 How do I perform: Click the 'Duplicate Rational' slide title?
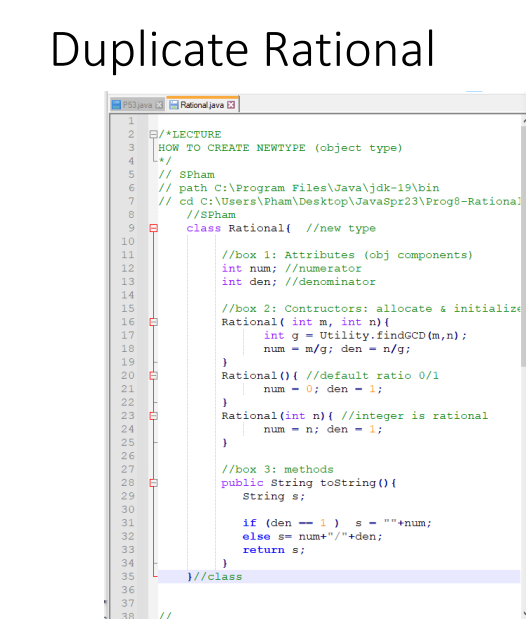(242, 51)
